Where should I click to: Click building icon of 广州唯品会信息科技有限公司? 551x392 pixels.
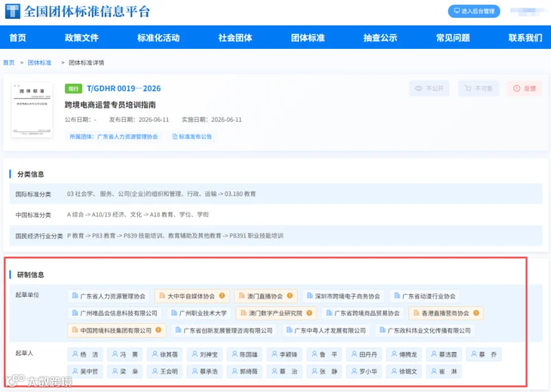75,312
